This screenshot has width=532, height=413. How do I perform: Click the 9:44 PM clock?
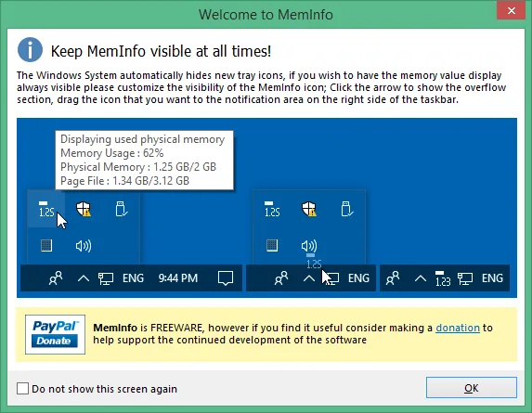tap(178, 278)
